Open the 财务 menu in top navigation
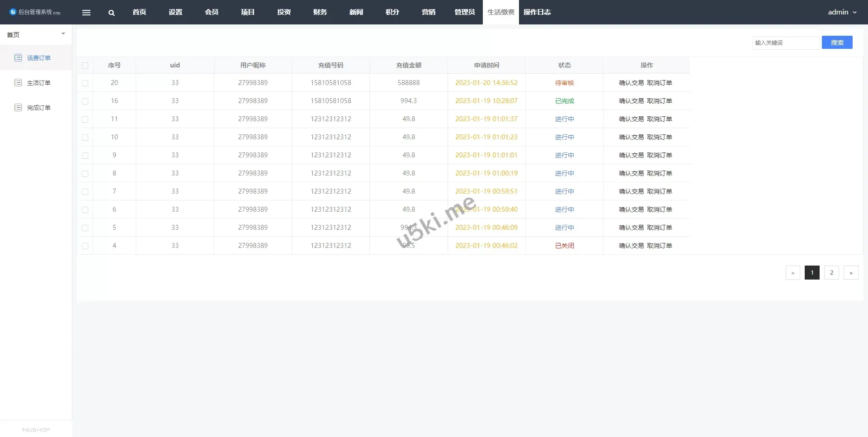This screenshot has height=437, width=868. 320,12
